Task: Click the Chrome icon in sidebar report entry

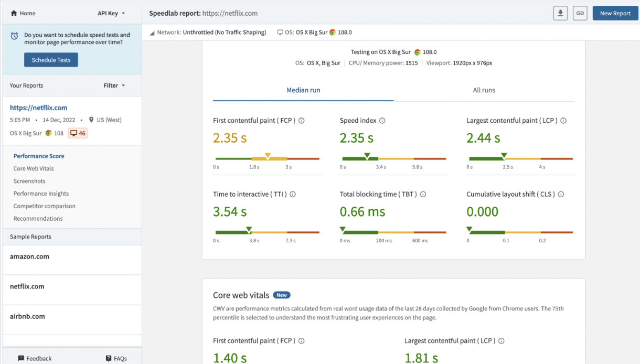Action: click(48, 133)
